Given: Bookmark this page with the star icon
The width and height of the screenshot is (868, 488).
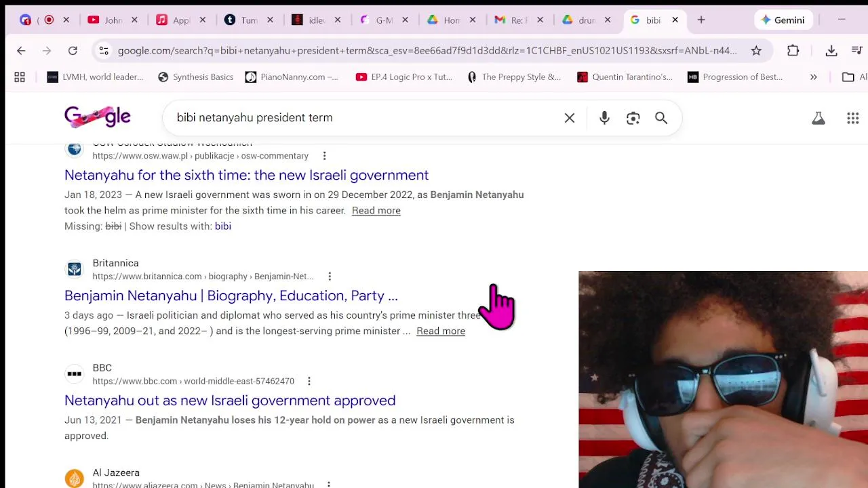Looking at the screenshot, I should [x=756, y=50].
